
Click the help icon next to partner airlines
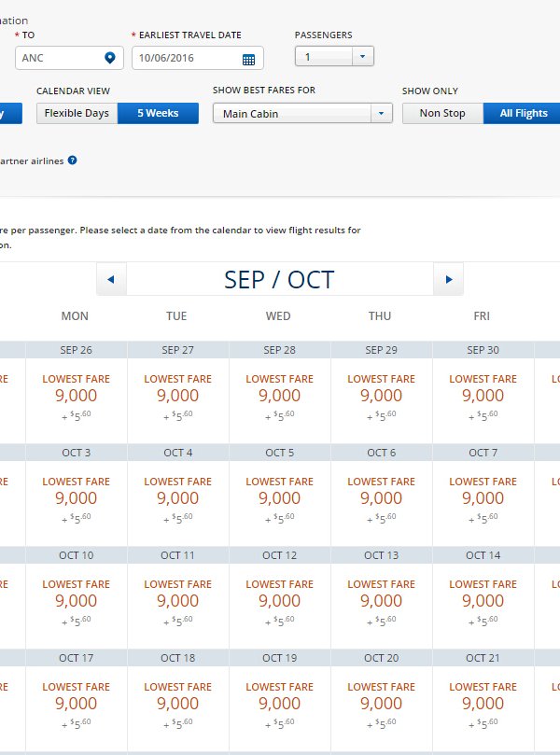tap(72, 161)
